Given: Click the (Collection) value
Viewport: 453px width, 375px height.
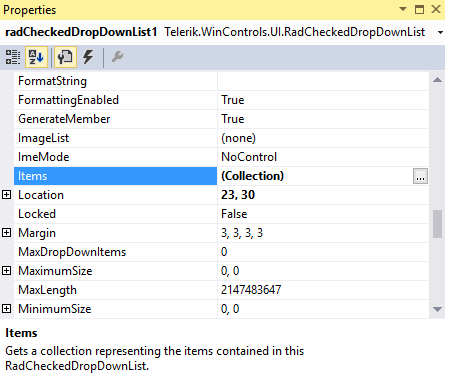Looking at the screenshot, I should (x=252, y=176).
